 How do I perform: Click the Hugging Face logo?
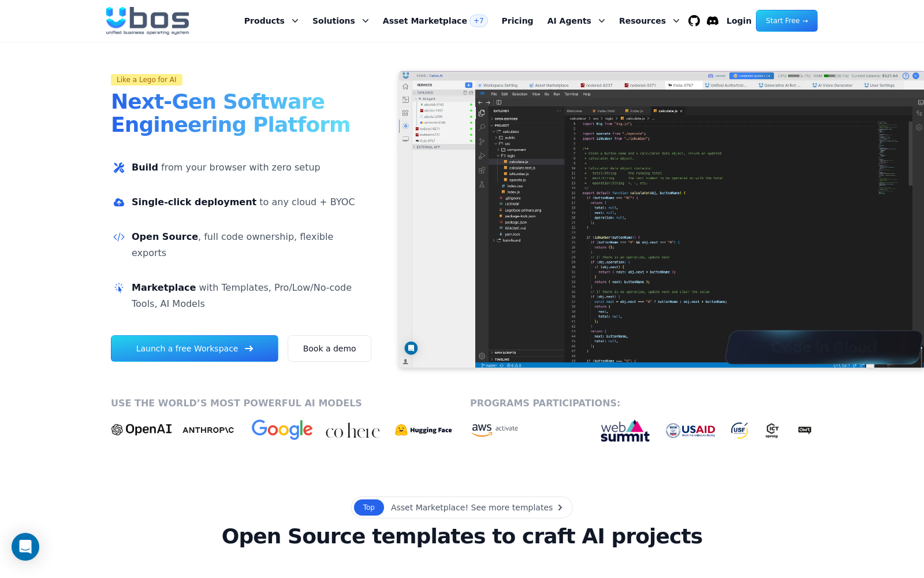[x=423, y=430]
